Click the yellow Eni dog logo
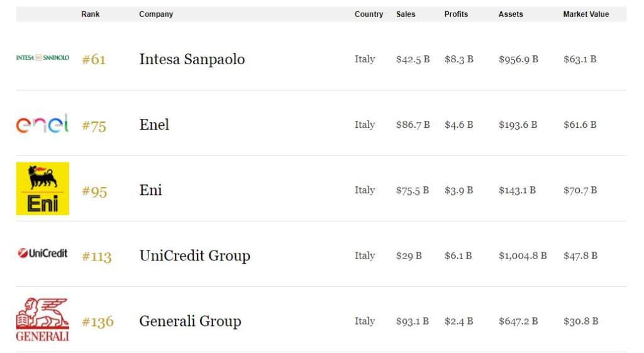 pyautogui.click(x=43, y=189)
